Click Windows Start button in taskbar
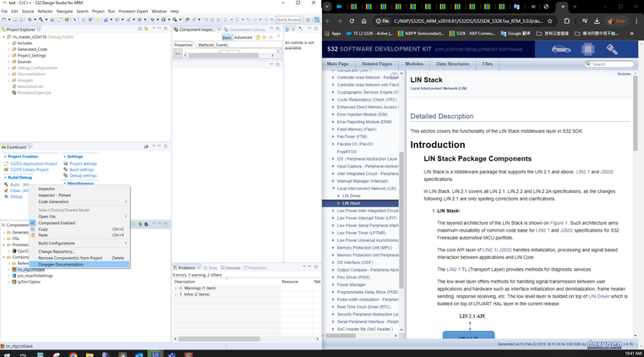The height and width of the screenshot is (357, 644). coord(7,354)
